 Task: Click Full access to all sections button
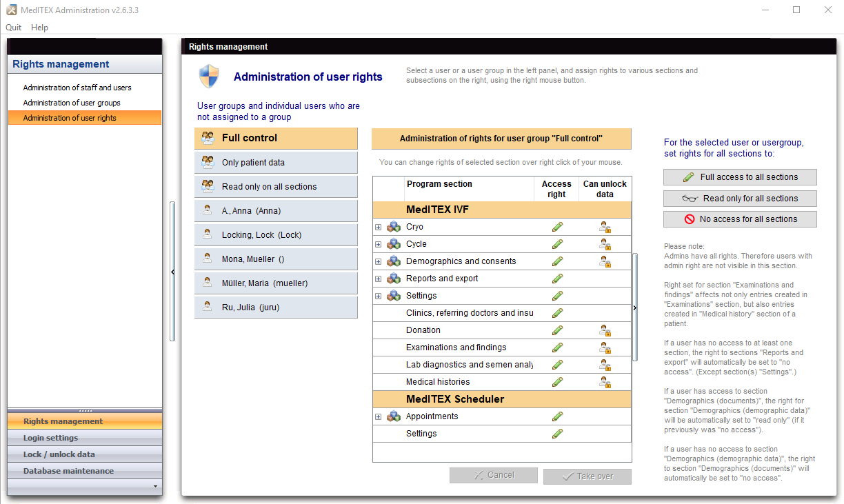[x=740, y=177]
